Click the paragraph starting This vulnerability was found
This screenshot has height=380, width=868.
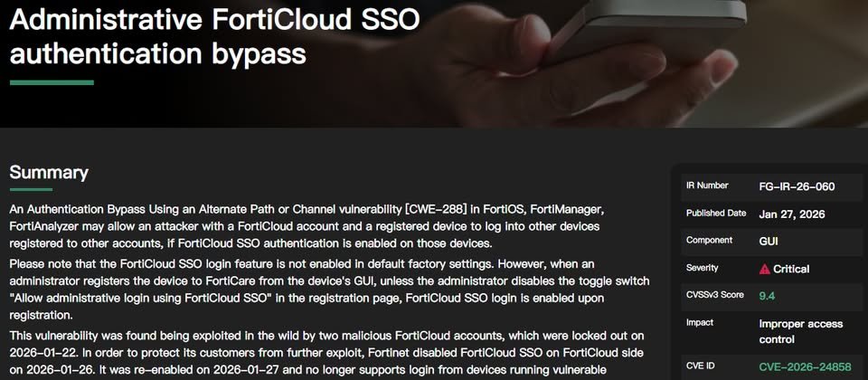(326, 353)
